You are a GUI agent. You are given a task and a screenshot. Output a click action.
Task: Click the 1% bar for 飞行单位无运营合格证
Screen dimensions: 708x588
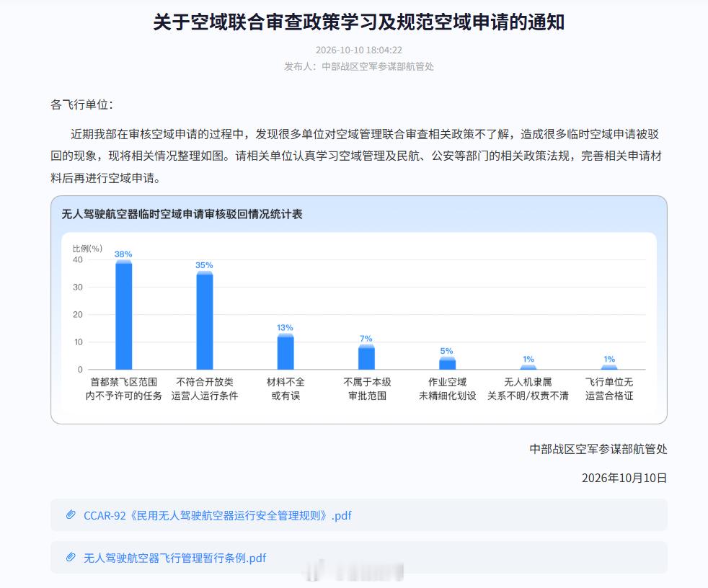609,367
